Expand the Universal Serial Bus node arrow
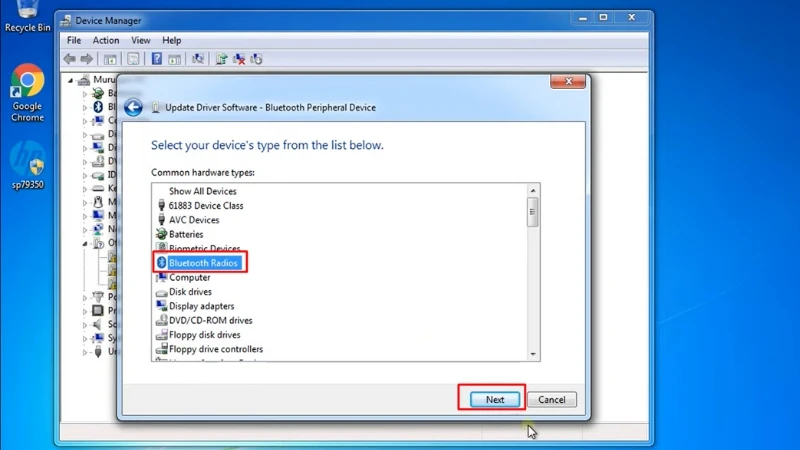The height and width of the screenshot is (450, 800). point(85,352)
